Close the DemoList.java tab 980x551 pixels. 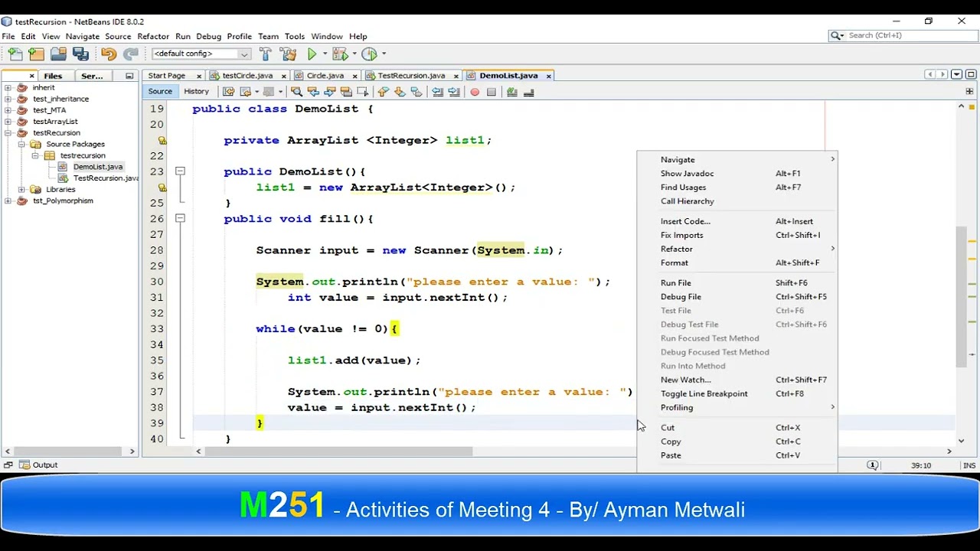point(550,76)
